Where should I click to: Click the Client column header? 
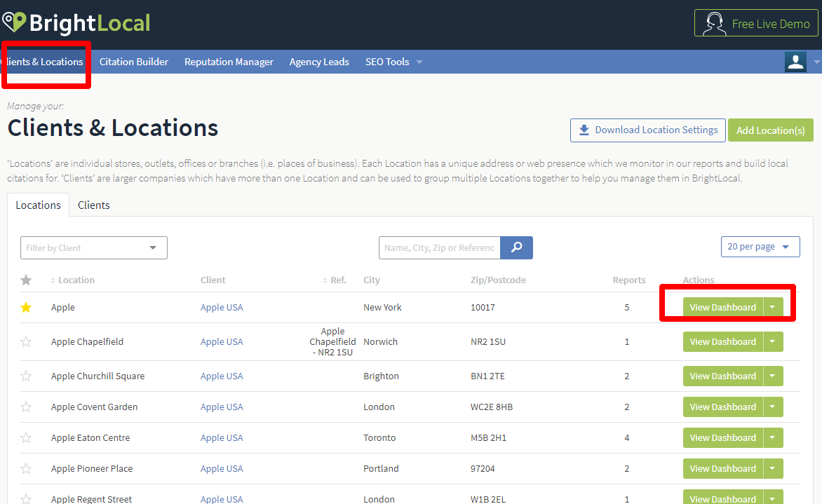(x=213, y=280)
